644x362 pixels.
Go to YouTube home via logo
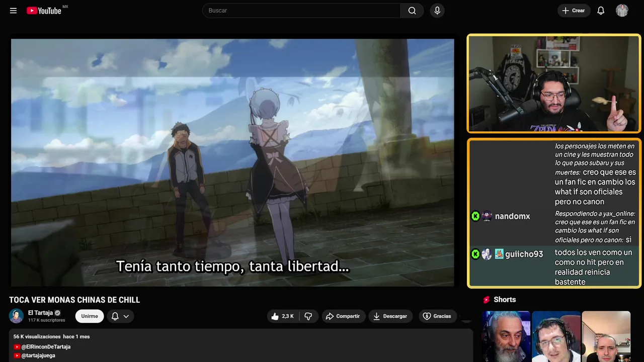pyautogui.click(x=44, y=11)
